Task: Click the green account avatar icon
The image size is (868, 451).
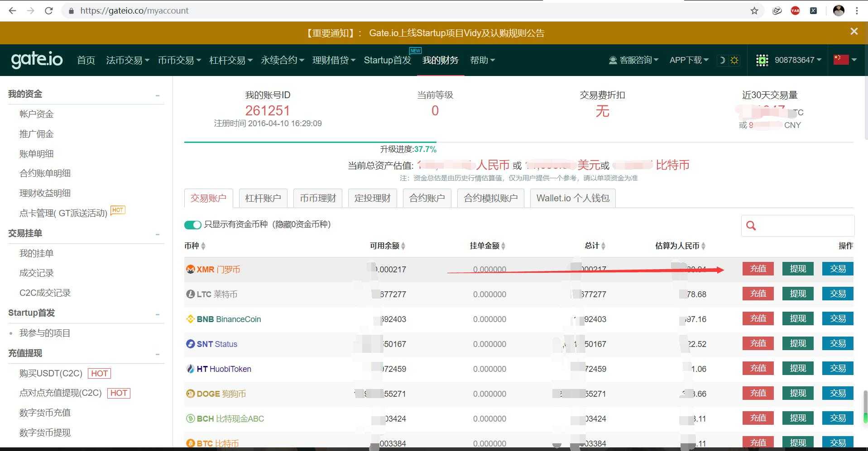Action: click(762, 60)
